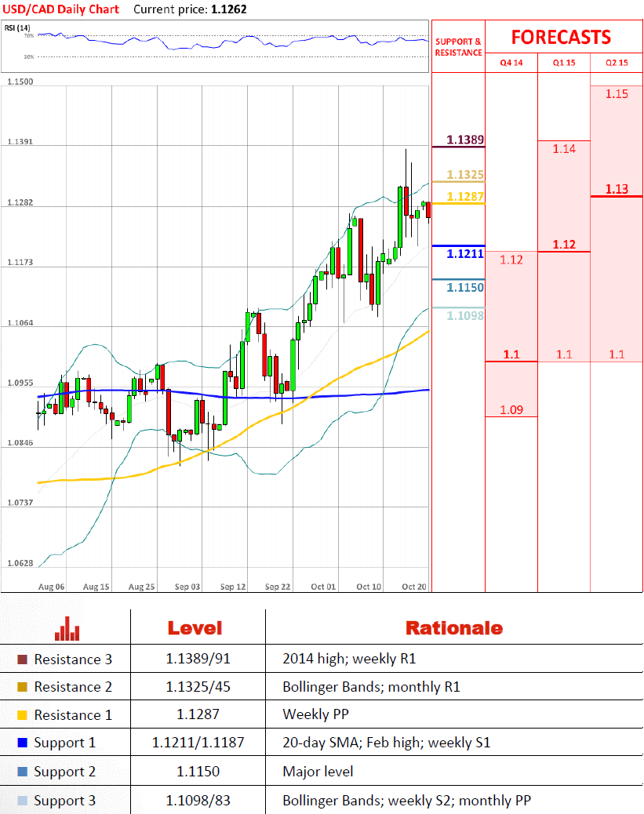Viewport: 644px width, 814px height.
Task: Click the Resistance 3 row label
Action: click(x=73, y=660)
